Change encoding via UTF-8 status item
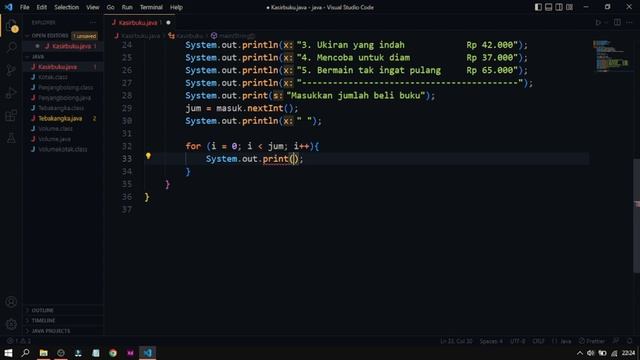This screenshot has height=360, width=640. pos(518,341)
